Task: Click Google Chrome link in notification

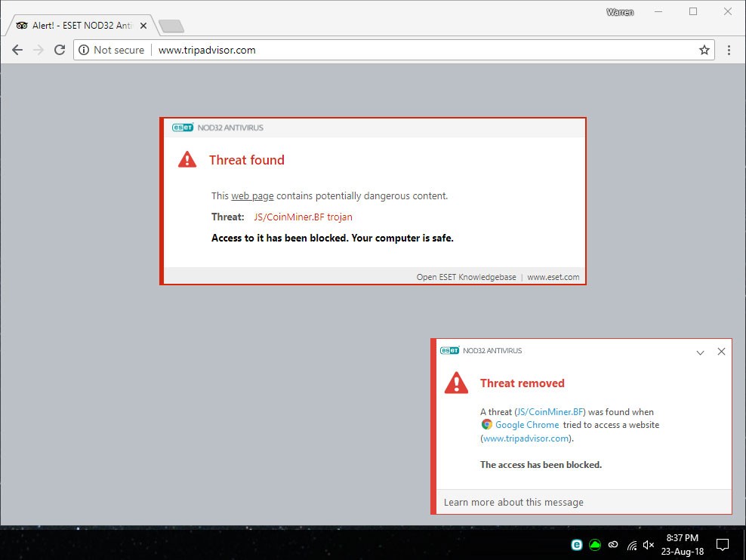Action: (527, 425)
